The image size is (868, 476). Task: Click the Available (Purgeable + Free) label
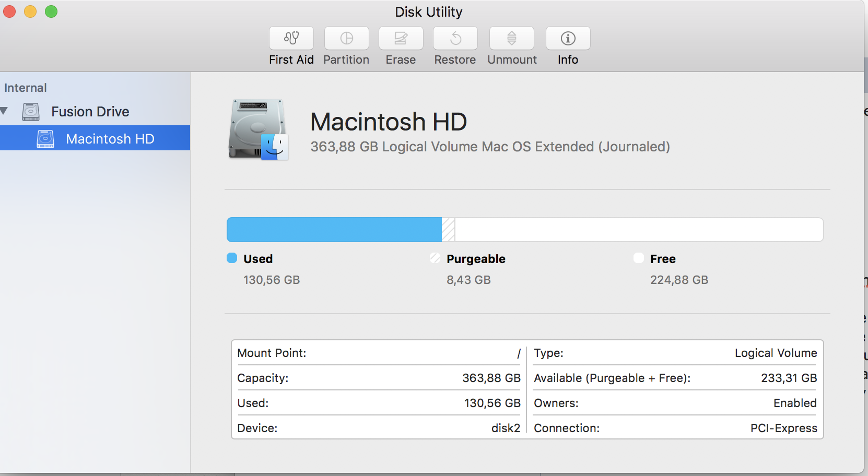[612, 378]
